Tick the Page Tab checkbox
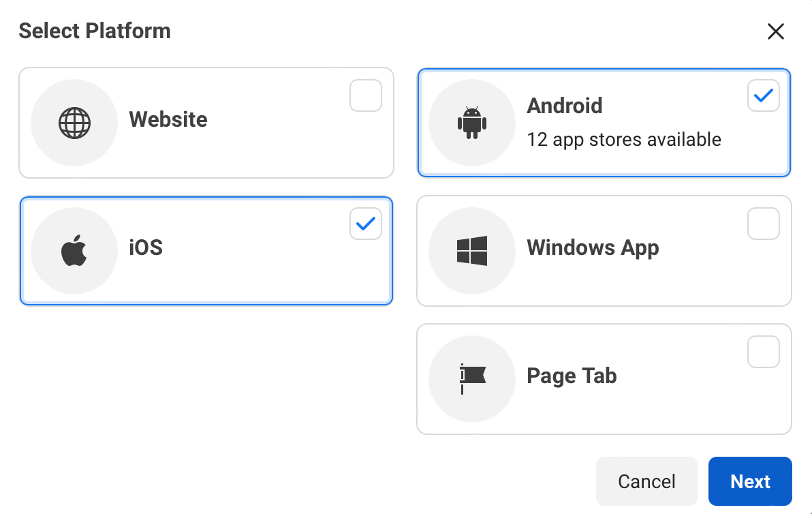Screen dimensions: 812x514 tap(764, 352)
